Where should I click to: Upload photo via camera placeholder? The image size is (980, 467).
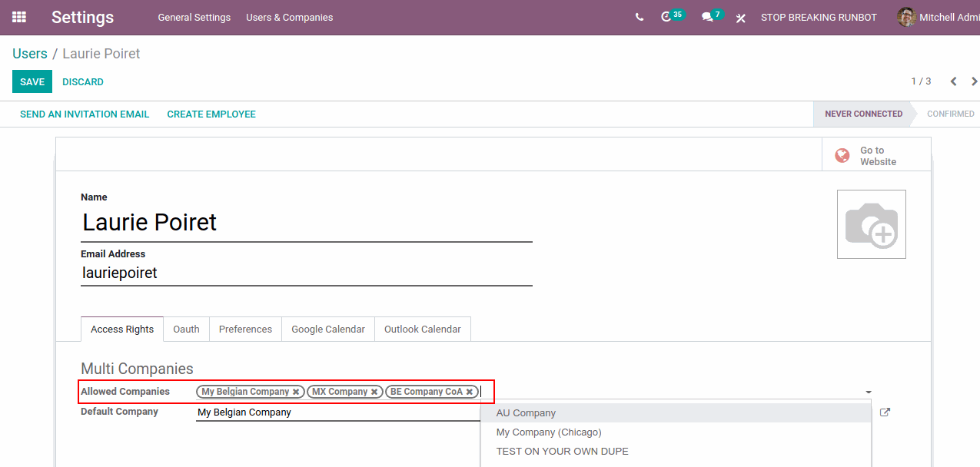872,224
